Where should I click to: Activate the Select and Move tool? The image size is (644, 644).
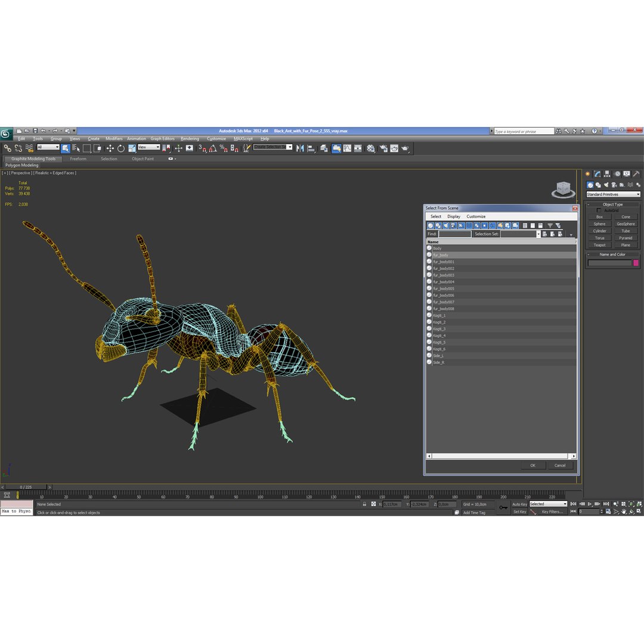[110, 148]
